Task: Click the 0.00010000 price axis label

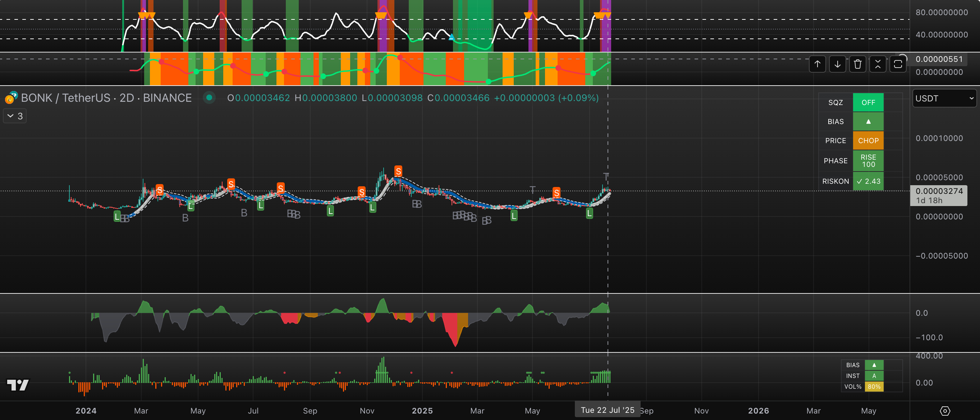Action: (x=939, y=138)
